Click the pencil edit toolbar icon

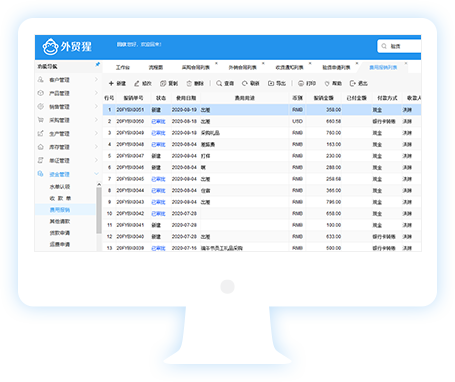point(137,83)
